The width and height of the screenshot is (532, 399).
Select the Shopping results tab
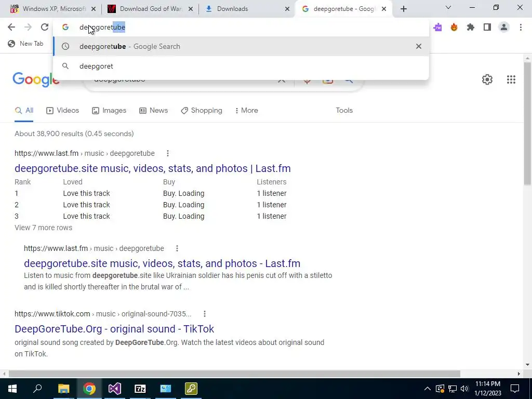coord(201,110)
